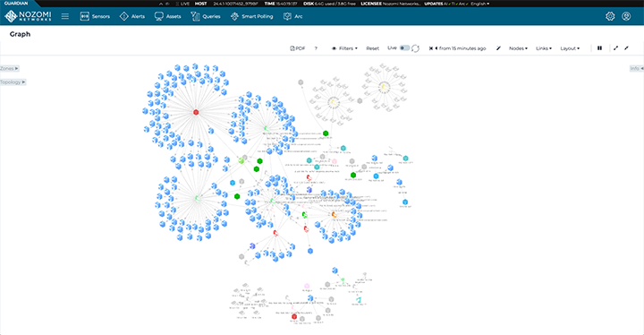Screen dimensions: 644x335
Task: Open the Links dropdown
Action: tap(544, 48)
